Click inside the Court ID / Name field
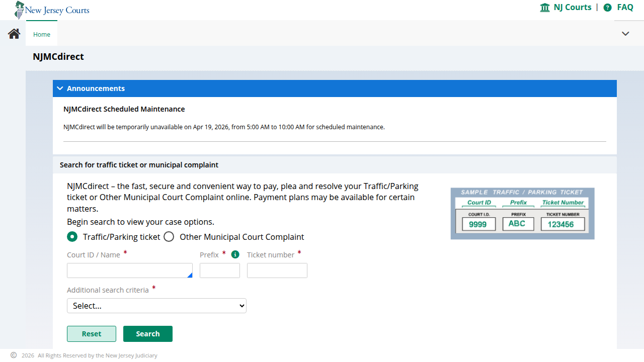Viewport: 644px width, 362px height. coord(129,270)
